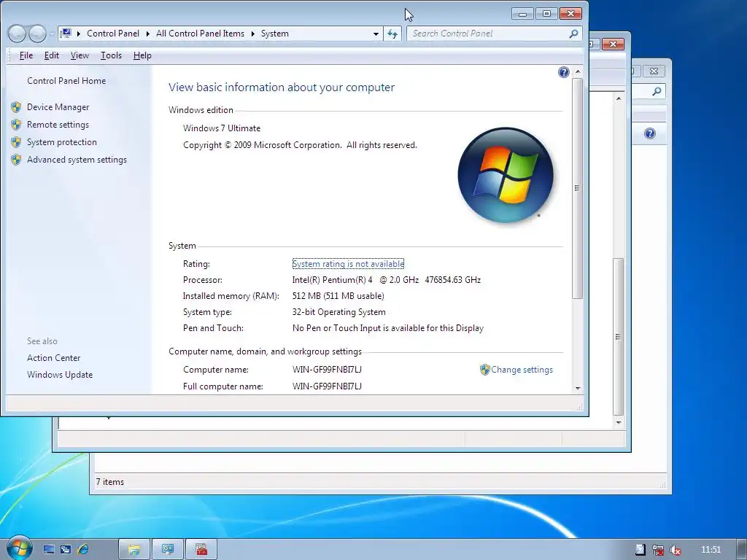Screen dimensions: 747x560
Task: Click the Intel(R) Pentium(R) 4 processor value
Action: click(387, 280)
